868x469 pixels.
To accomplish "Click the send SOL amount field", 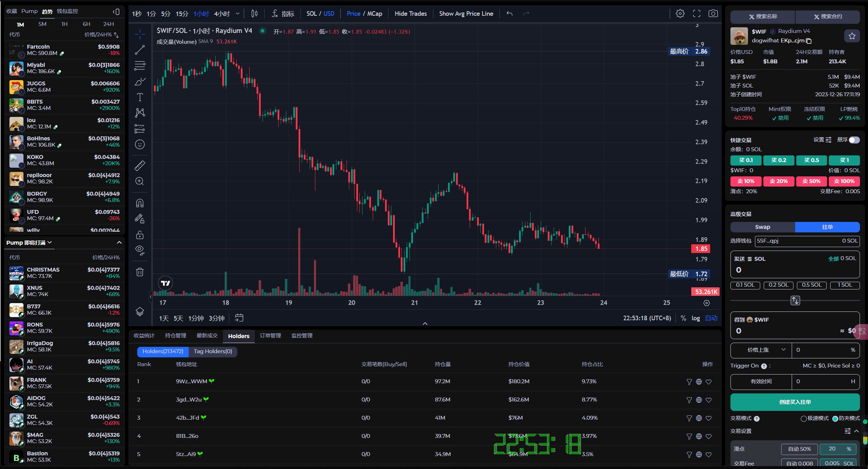I will tap(795, 270).
